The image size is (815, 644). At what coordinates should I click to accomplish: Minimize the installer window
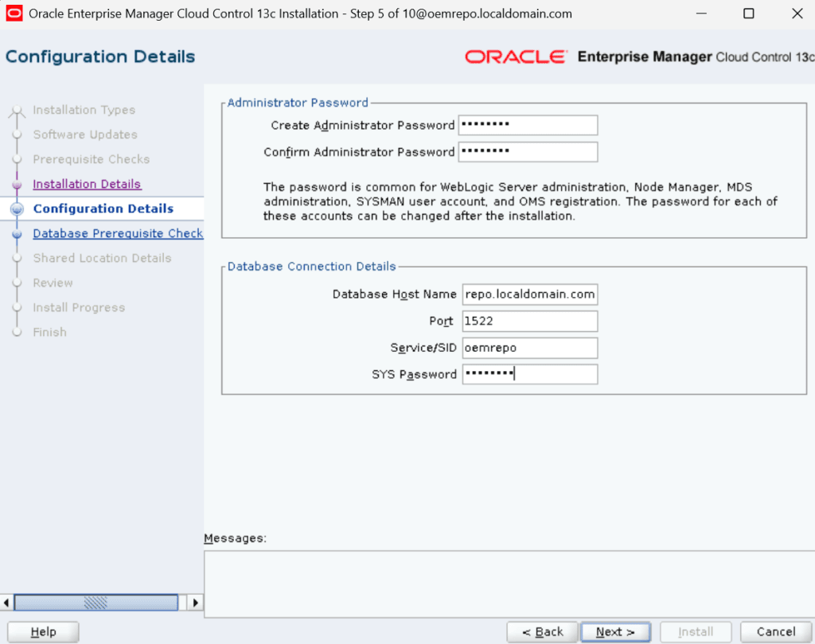click(x=701, y=14)
